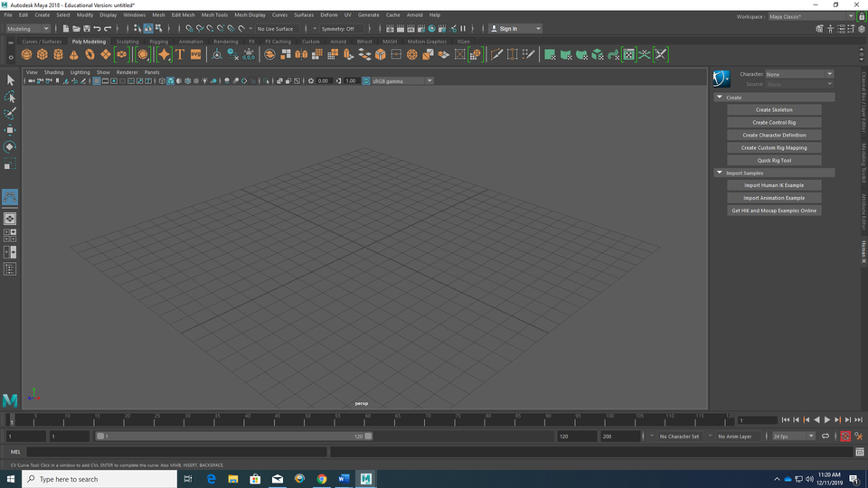Select the Rotate tool in the toolbox
Screen dimensions: 868x488
[x=10, y=146]
